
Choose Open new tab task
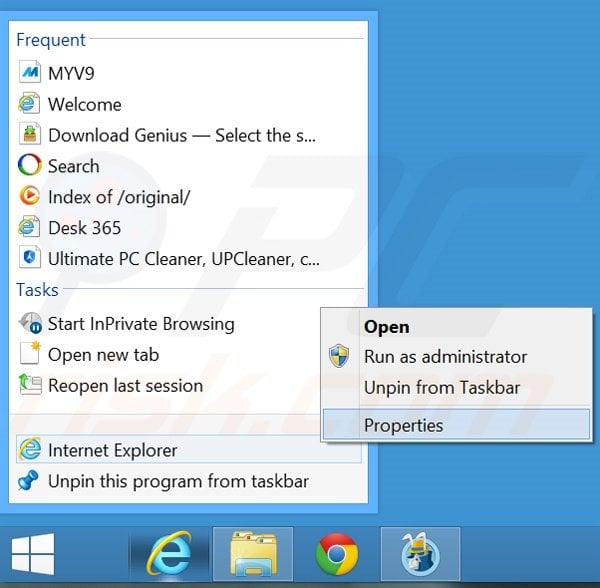[x=103, y=355]
